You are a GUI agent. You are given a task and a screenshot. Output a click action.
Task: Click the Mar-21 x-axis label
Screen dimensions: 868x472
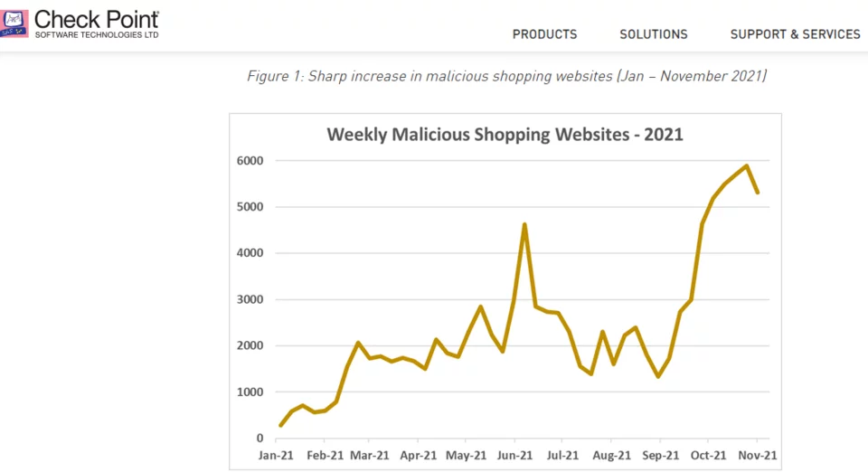coord(371,455)
